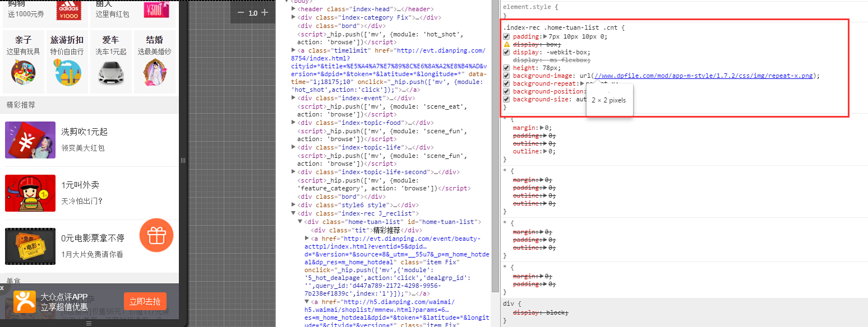Expand the a timelimit node

[293, 50]
